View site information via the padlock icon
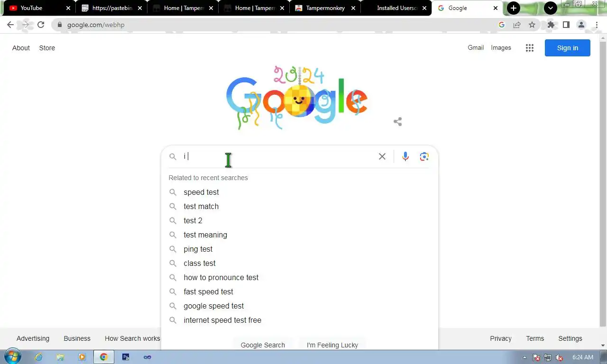607x364 pixels. (59, 25)
